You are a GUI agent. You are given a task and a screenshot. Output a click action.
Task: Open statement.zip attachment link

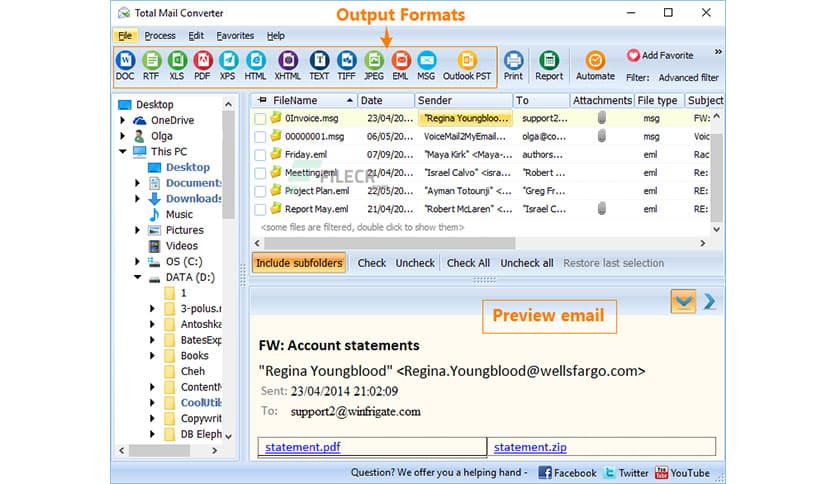click(530, 447)
